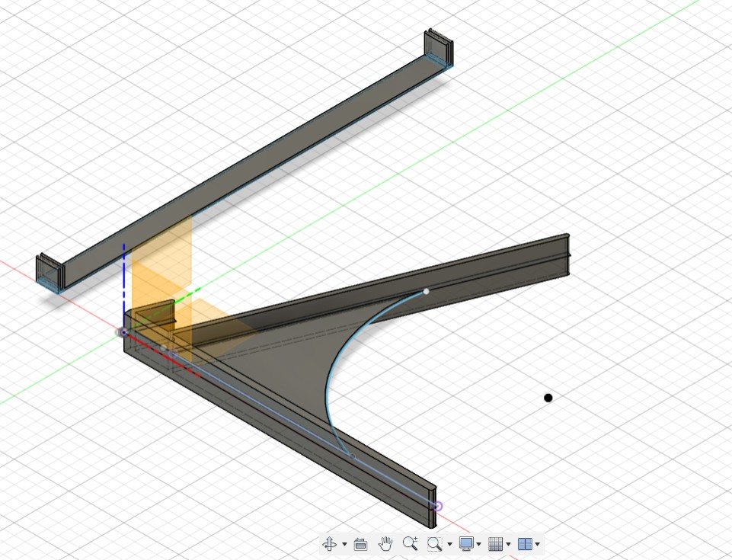Image resolution: width=732 pixels, height=560 pixels.
Task: Expand the Viewports dropdown arrow
Action: [537, 544]
